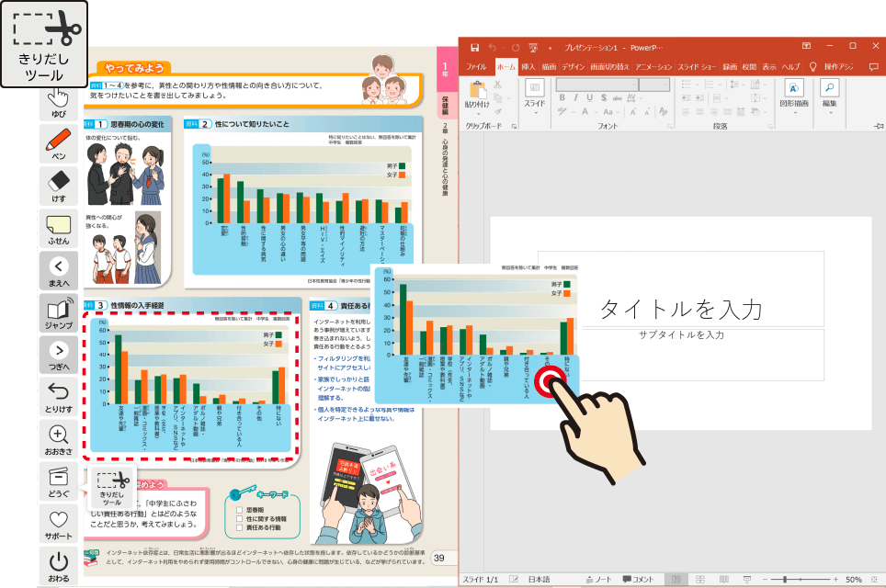The width and height of the screenshot is (886, 588).
Task: Select the small きりだしツール cutout tool
Action: click(x=112, y=489)
